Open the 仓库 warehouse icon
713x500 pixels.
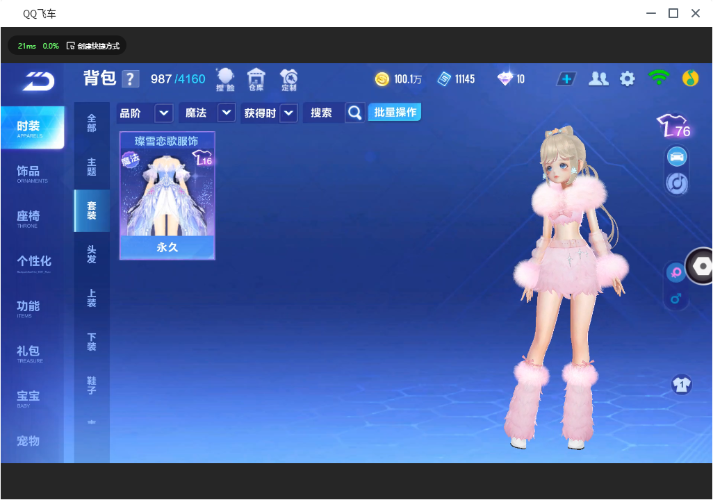256,80
